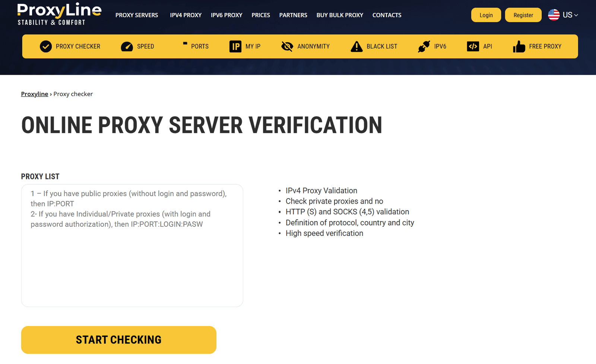Click the 'Proxy checker' breadcrumb text

point(73,94)
